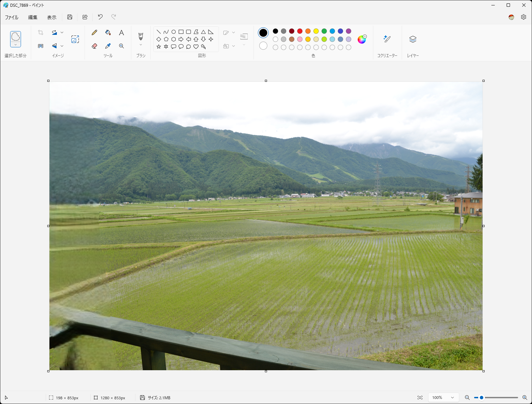
Task: Open the Settings gear
Action: pos(524,17)
